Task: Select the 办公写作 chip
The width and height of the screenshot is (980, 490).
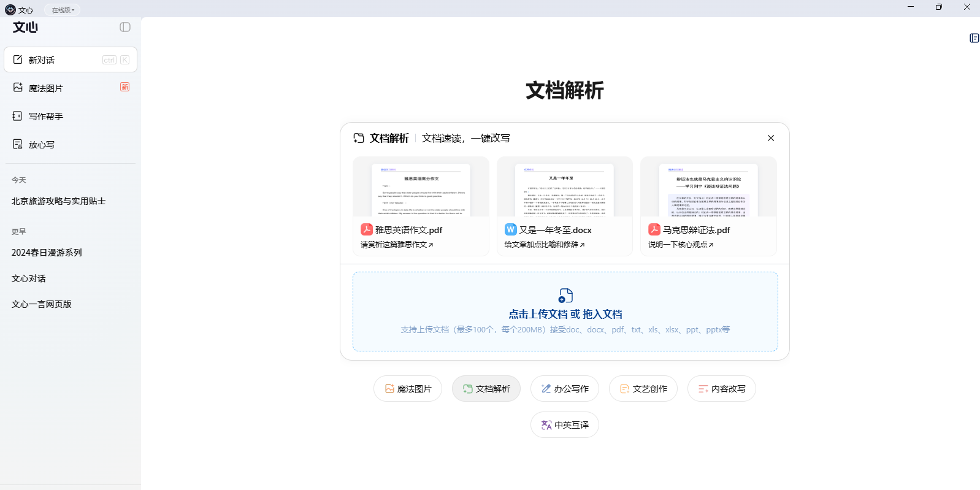Action: 565,389
